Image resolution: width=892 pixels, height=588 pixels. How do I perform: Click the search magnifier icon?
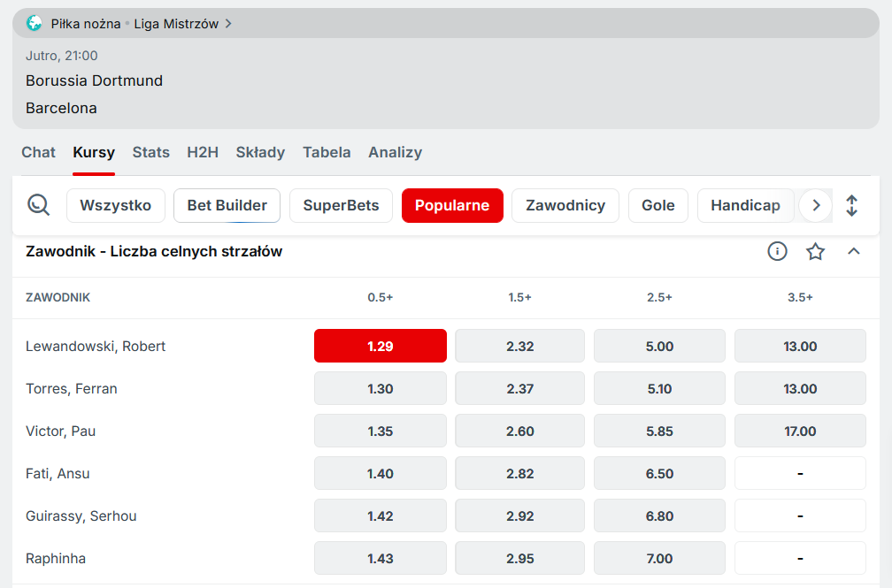38,205
